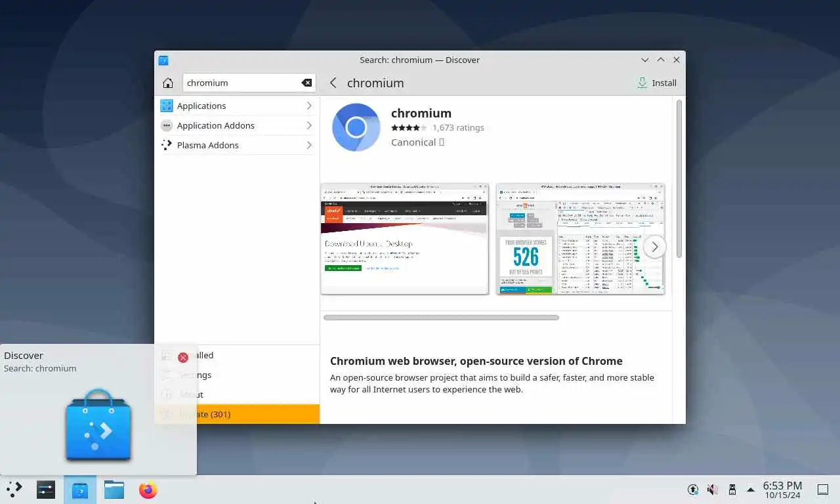The image size is (840, 504).
Task: Click the star rating for chromium
Action: pyautogui.click(x=409, y=128)
